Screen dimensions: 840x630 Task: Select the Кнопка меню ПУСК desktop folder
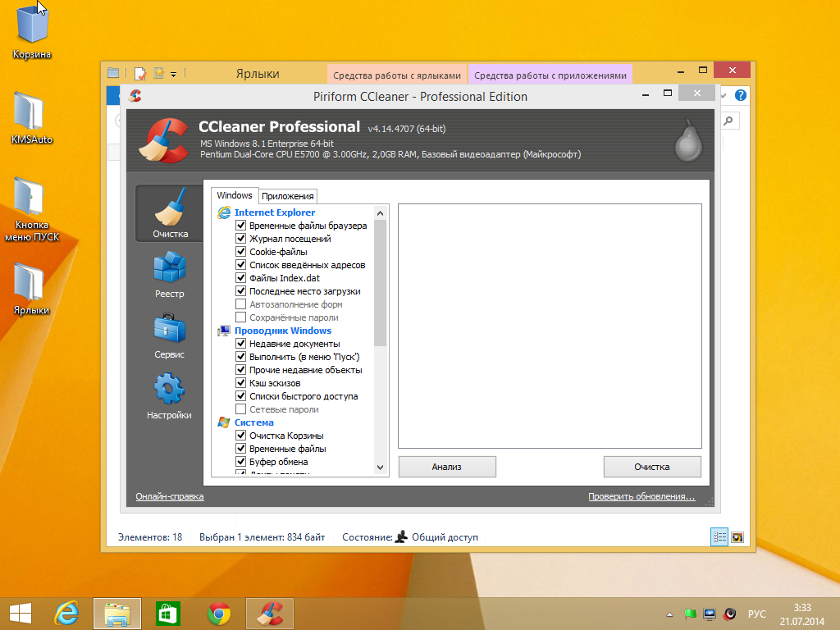coord(32,209)
